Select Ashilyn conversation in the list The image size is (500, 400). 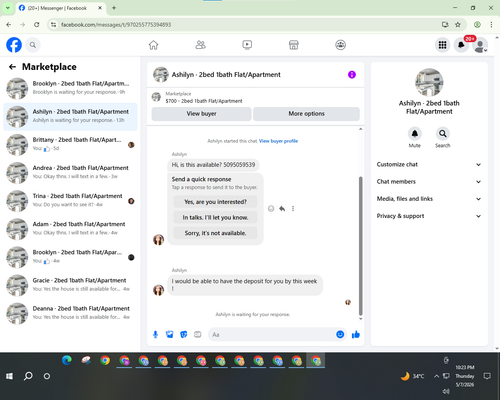pos(70,117)
